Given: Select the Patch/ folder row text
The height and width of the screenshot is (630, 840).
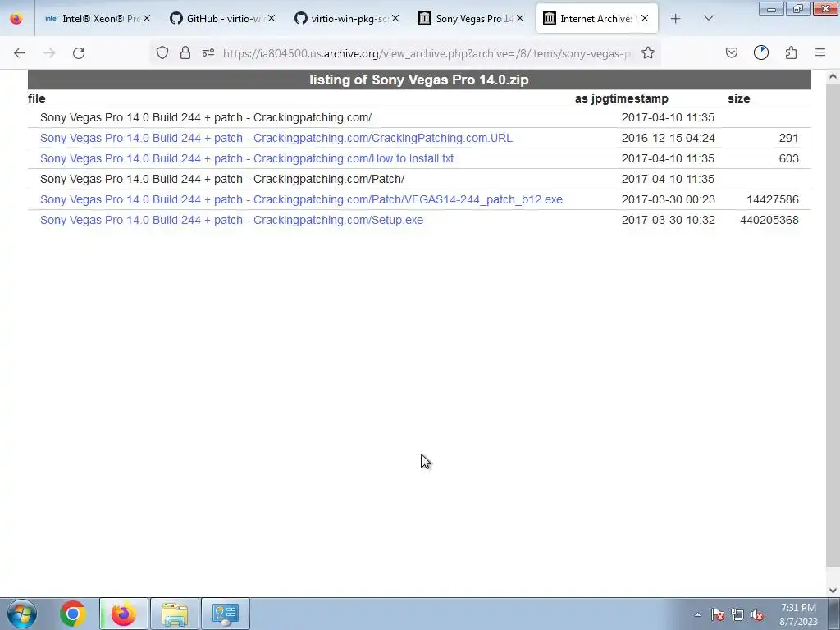Looking at the screenshot, I should pos(222,179).
